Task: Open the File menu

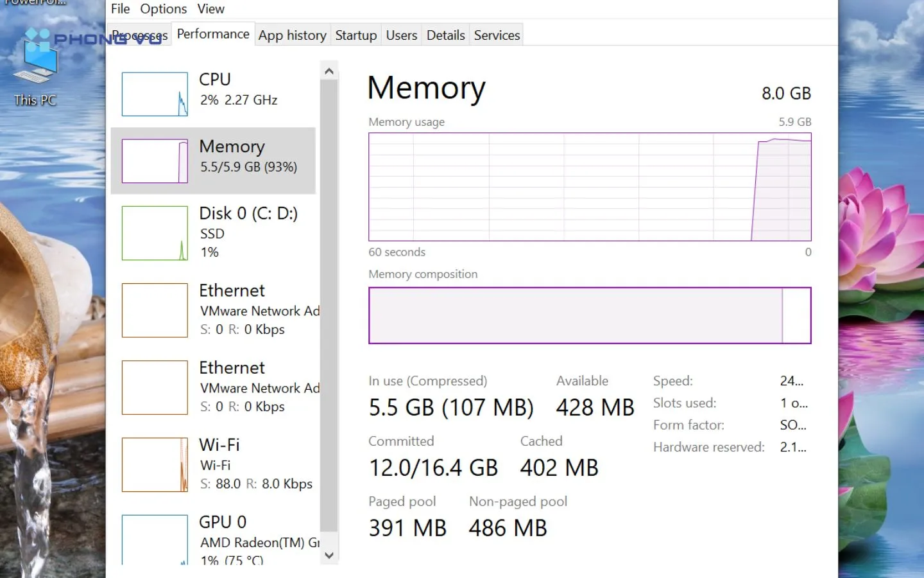Action: click(x=119, y=9)
